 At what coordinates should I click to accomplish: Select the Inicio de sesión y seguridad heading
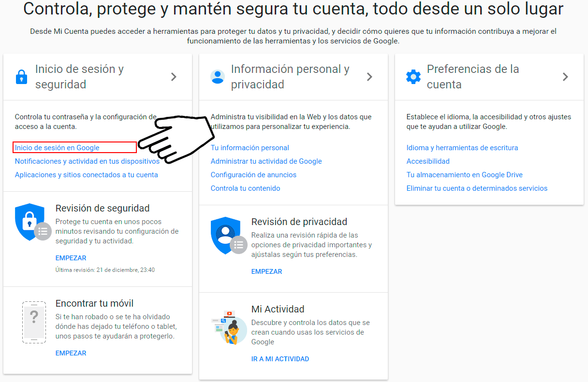pyautogui.click(x=79, y=77)
